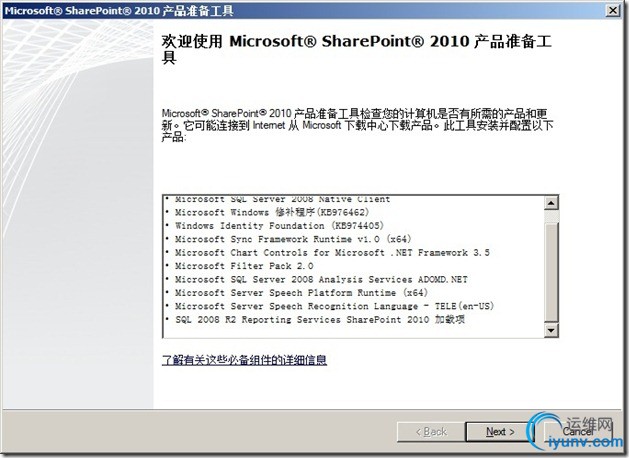Cancel the preparation tool wizard
This screenshot has width=629, height=458.
click(x=578, y=432)
